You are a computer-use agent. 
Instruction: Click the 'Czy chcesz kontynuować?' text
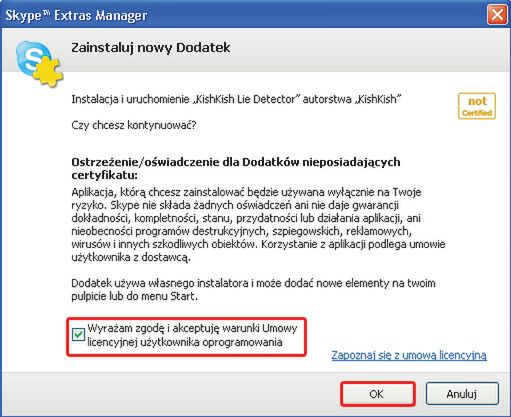[x=134, y=125]
